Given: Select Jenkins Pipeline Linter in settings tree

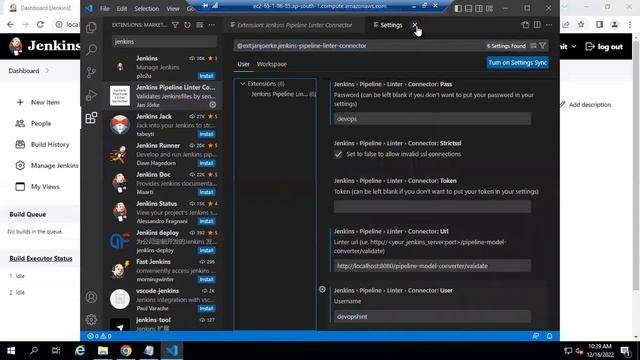Looking at the screenshot, I should (x=283, y=94).
